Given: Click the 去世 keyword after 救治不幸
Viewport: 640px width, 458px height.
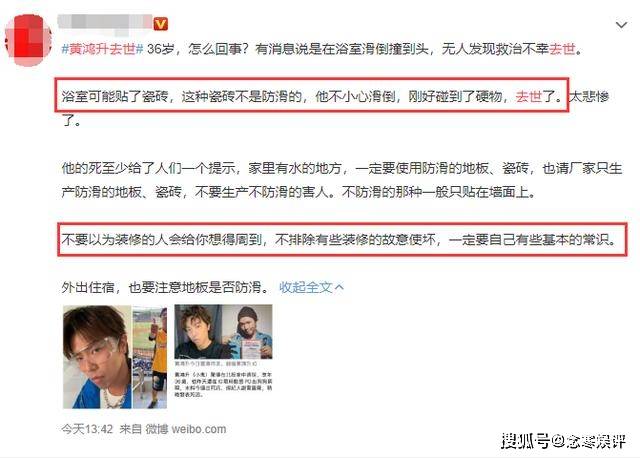Looking at the screenshot, I should [562, 49].
